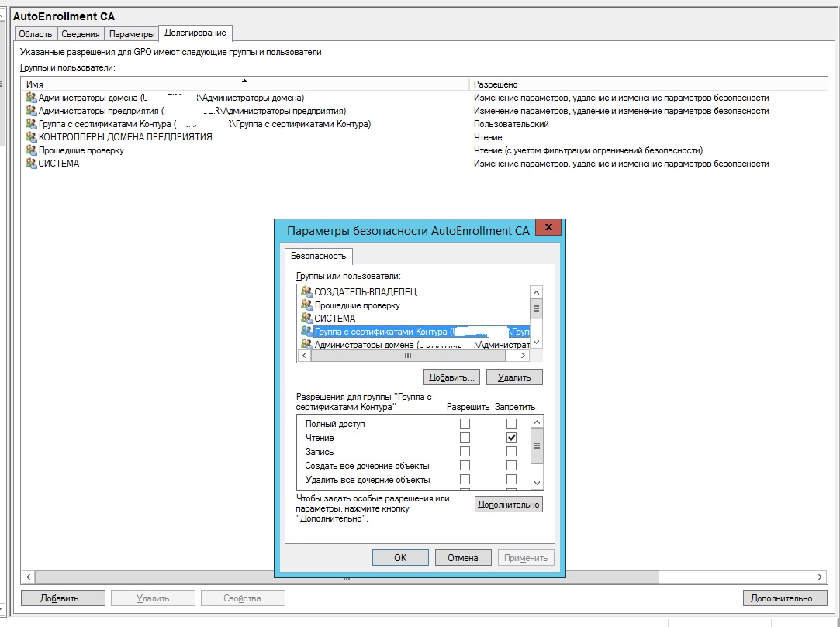
Task: Click group icon beside СИСТЕМА in main list
Action: [31, 164]
